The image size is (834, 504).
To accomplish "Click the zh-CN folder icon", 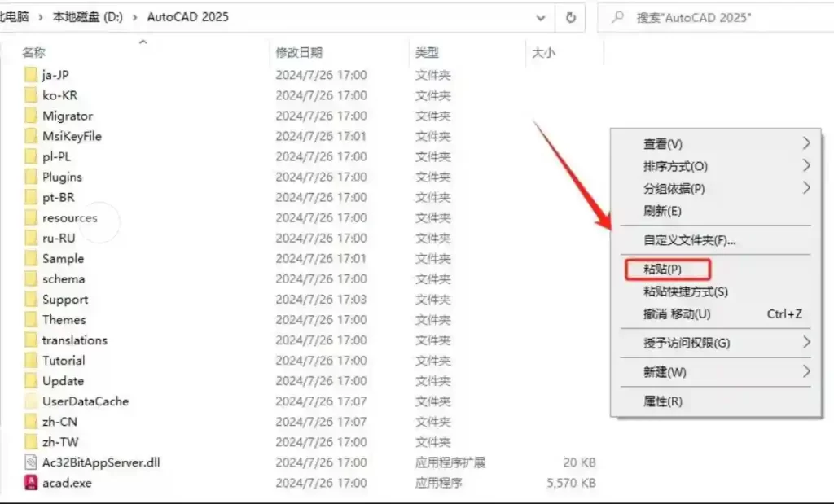I will (31, 422).
